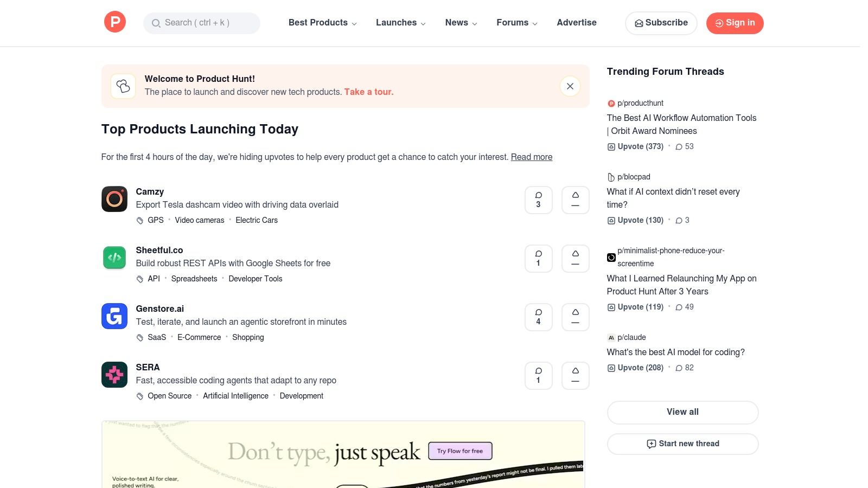
Task: Expand the Best Products menu
Action: coord(322,23)
